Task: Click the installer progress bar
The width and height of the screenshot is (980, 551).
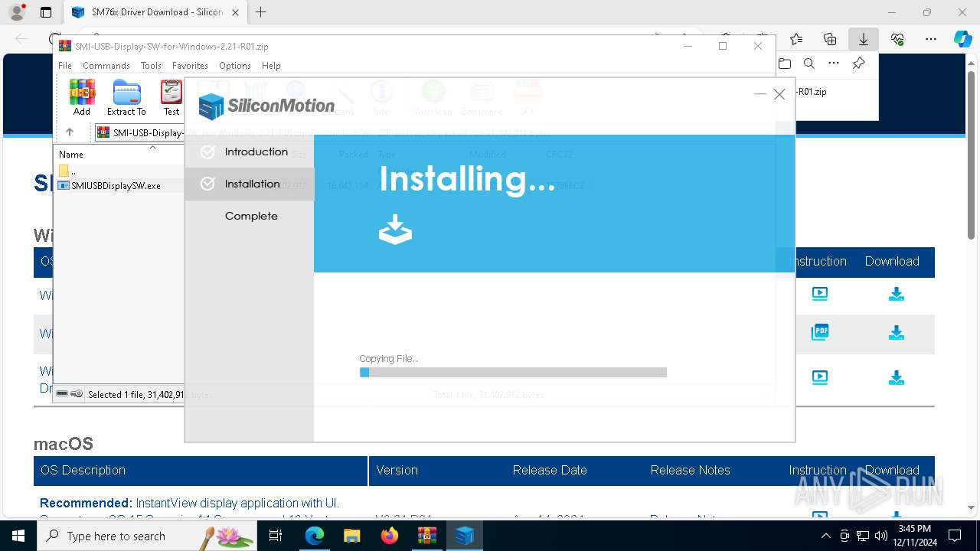Action: (513, 373)
